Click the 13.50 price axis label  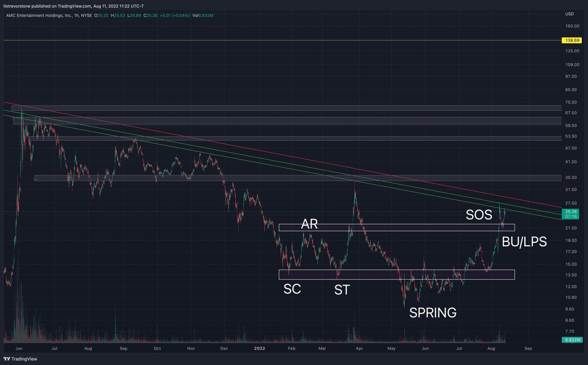pos(571,275)
